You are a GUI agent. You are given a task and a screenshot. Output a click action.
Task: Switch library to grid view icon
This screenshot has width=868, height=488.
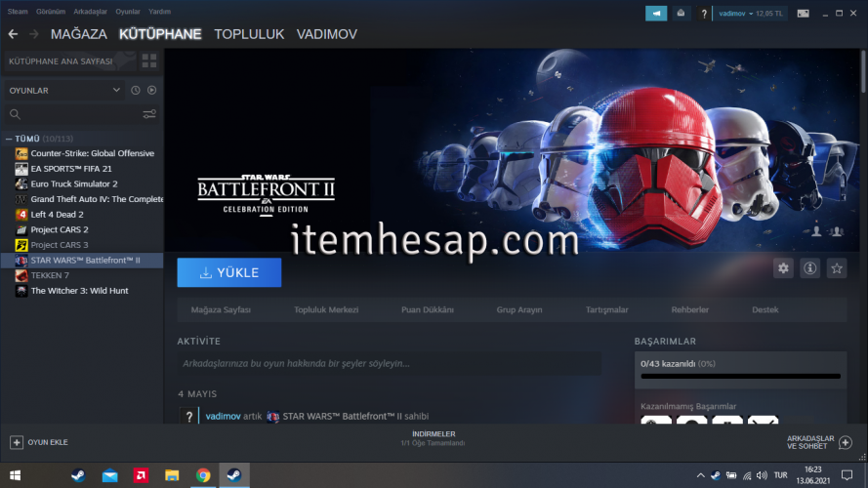(148, 61)
